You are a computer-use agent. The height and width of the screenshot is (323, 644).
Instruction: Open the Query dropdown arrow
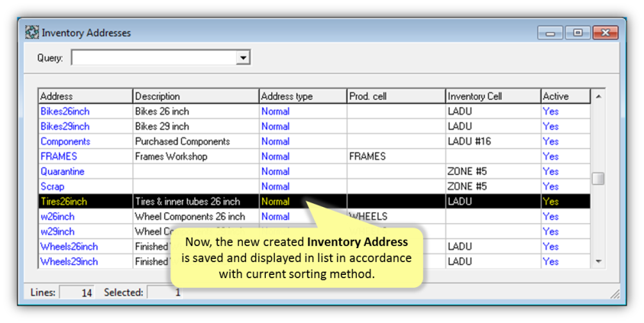click(243, 58)
